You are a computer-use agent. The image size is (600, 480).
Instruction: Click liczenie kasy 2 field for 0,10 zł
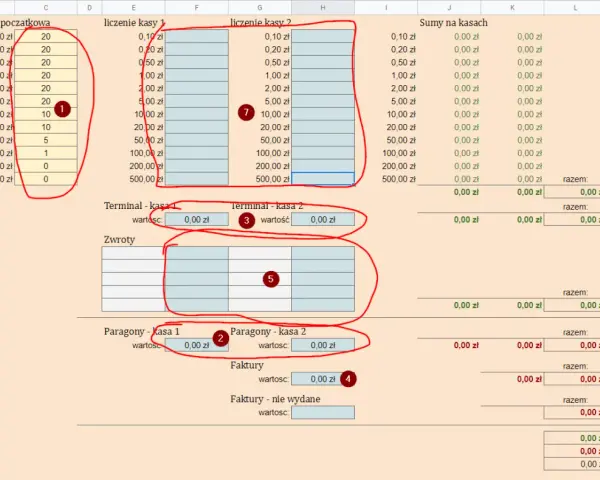pos(323,36)
